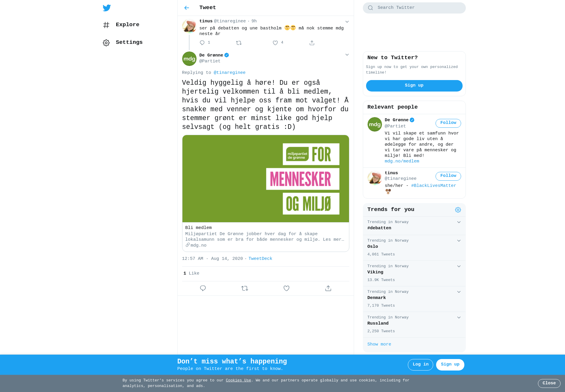Retweet tinus's tweet about debatten
The image size is (565, 392).
tap(239, 43)
